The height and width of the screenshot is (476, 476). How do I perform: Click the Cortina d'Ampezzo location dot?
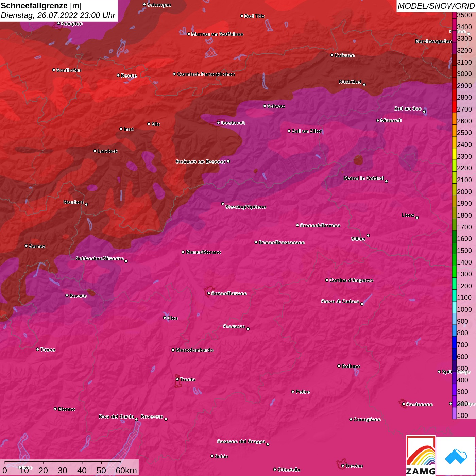click(x=327, y=280)
